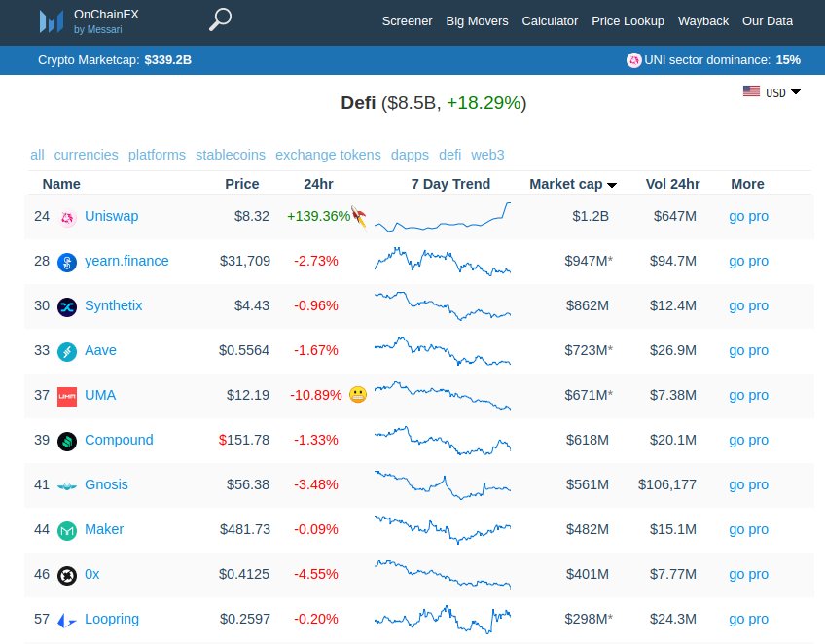Open the Synthetix asset link
The image size is (825, 644).
click(113, 305)
